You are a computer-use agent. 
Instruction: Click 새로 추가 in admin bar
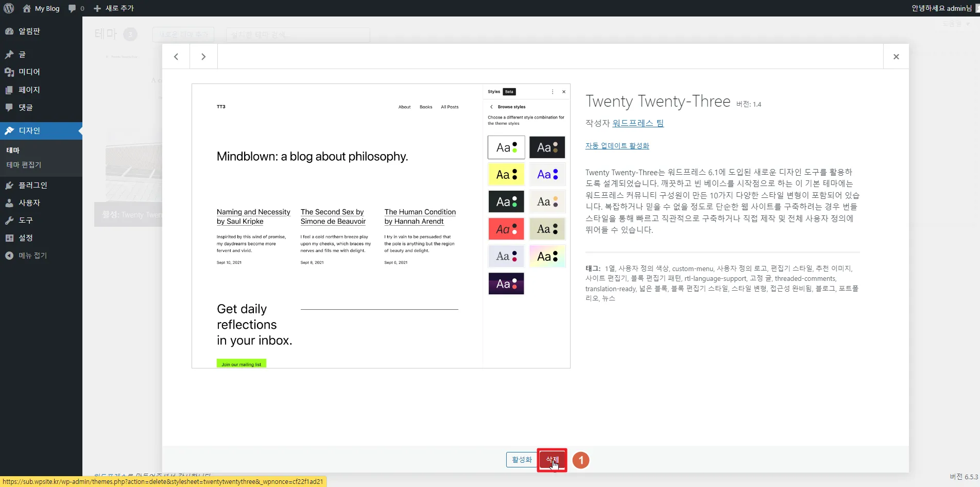pyautogui.click(x=114, y=8)
